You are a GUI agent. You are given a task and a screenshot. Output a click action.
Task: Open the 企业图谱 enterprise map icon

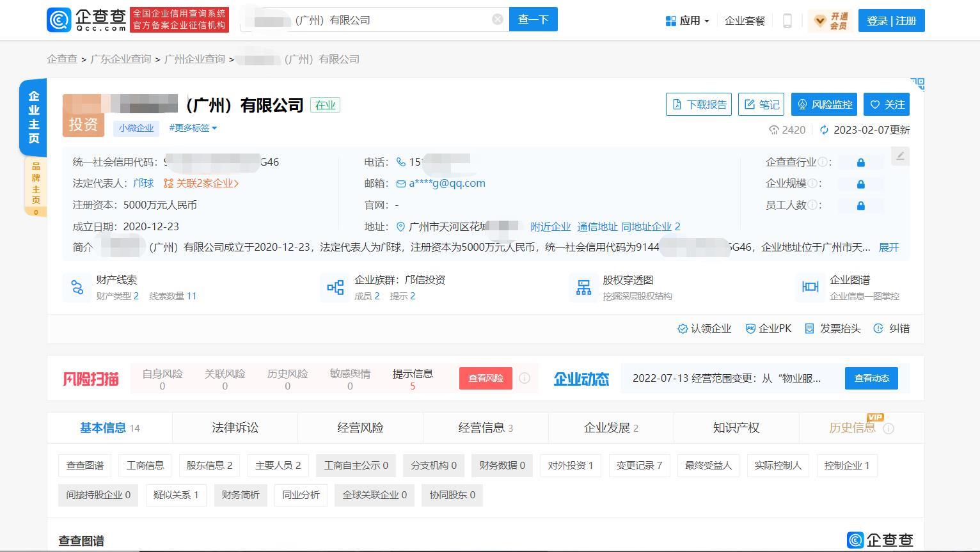point(810,287)
